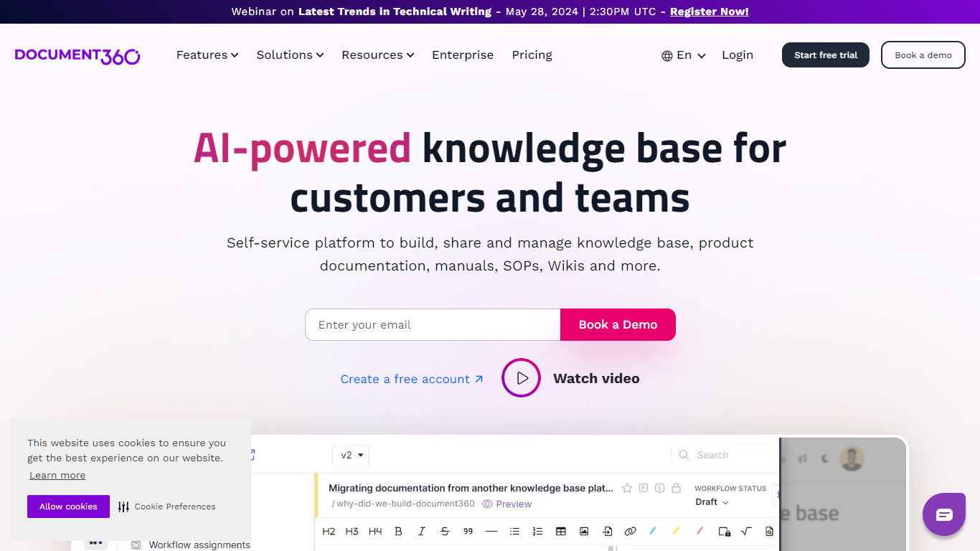
Task: Click the article lock icon
Action: click(676, 488)
